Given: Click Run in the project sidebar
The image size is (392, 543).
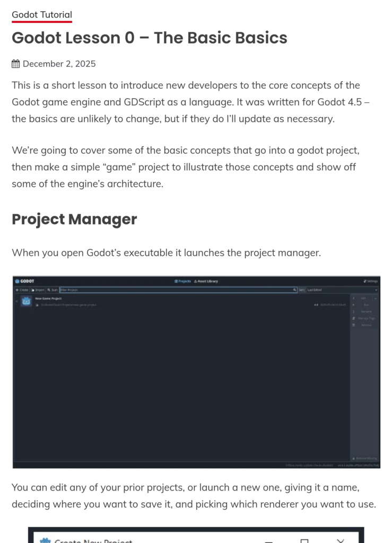Looking at the screenshot, I should point(365,305).
